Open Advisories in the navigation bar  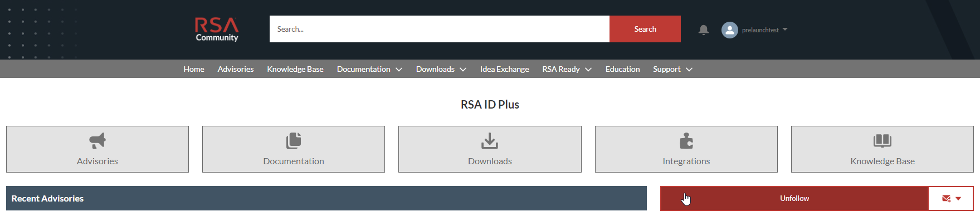point(236,69)
